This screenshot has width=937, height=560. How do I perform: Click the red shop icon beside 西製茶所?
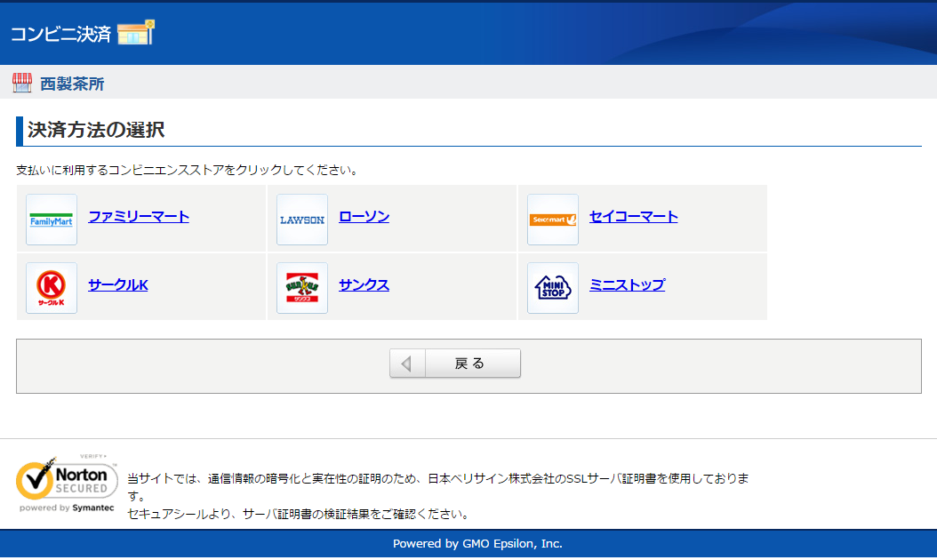pyautogui.click(x=22, y=83)
